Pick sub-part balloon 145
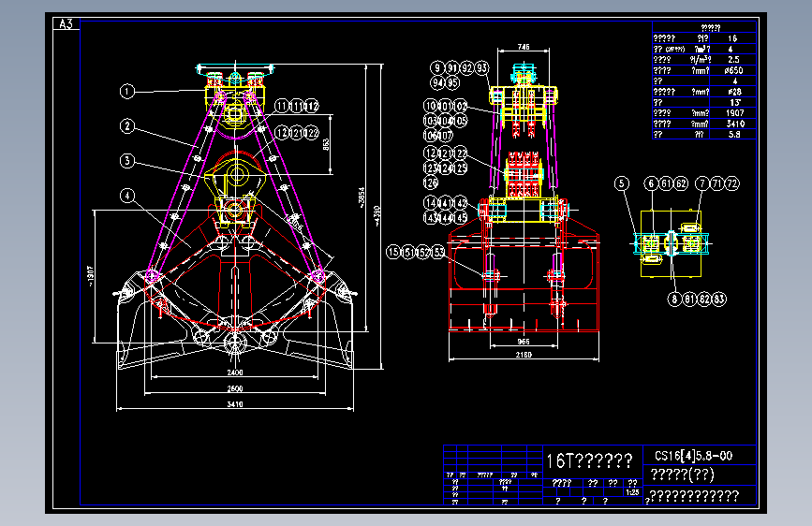 [x=461, y=218]
